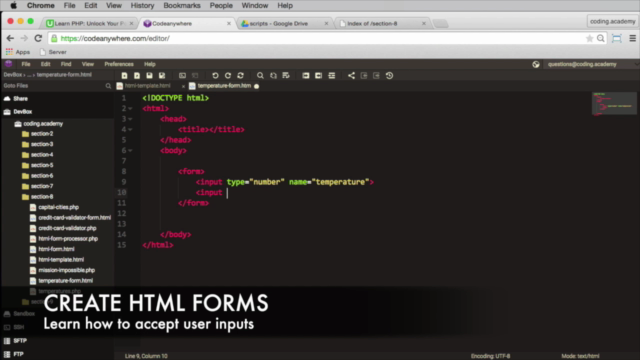640x360 pixels.
Task: Click the Server bookmark
Action: 53,52
